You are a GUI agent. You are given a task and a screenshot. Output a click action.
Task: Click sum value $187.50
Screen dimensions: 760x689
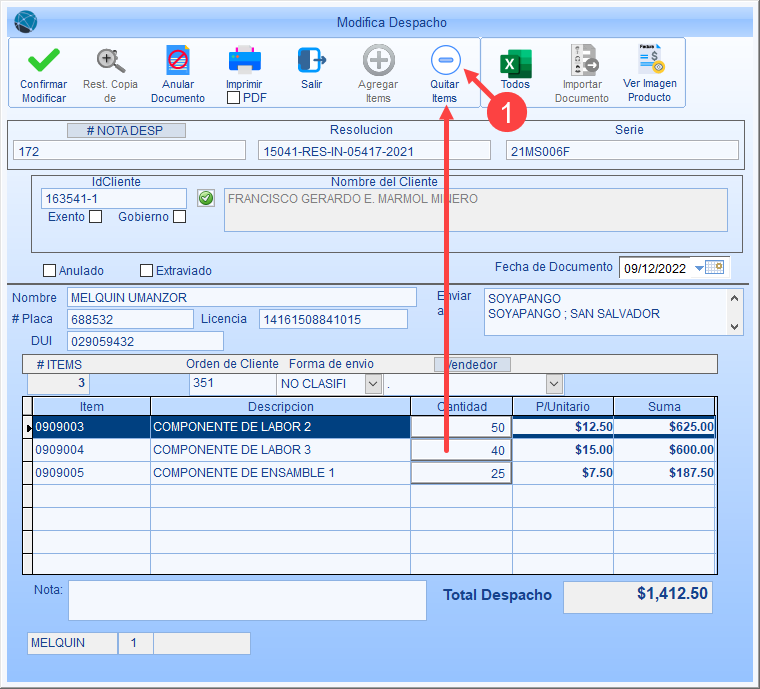click(664, 472)
